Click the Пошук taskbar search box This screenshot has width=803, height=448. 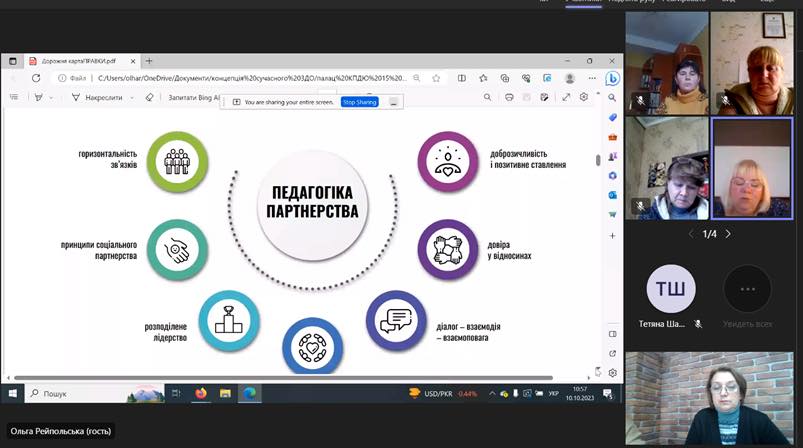pyautogui.click(x=95, y=393)
